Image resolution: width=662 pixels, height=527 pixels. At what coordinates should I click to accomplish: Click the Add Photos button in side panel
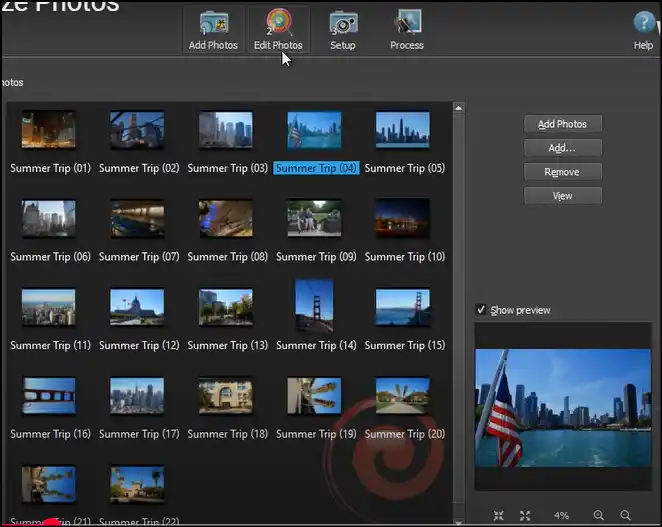(563, 124)
